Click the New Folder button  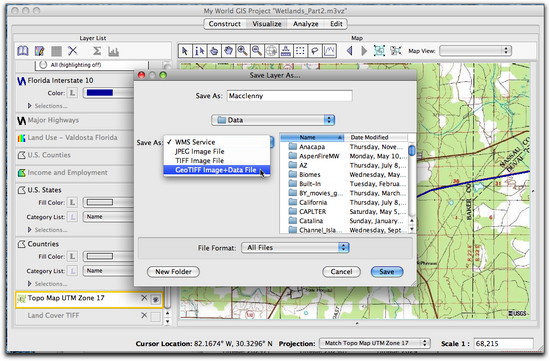(x=173, y=272)
